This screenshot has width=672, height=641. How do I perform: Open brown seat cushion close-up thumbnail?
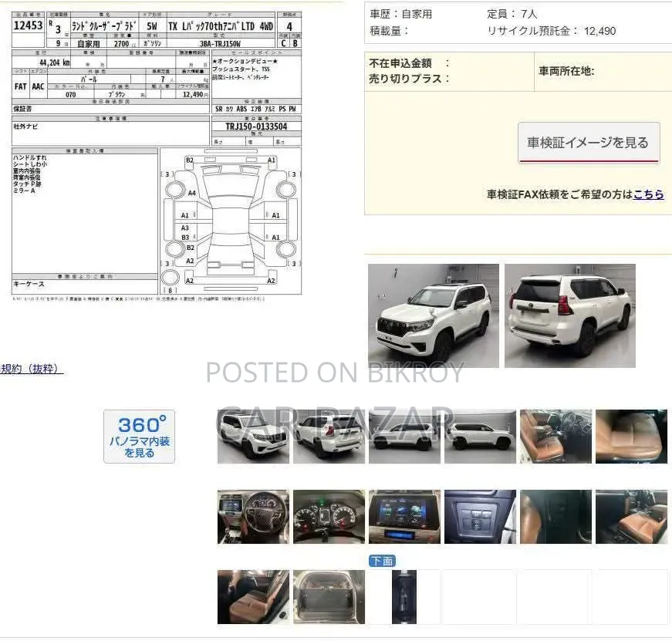pyautogui.click(x=631, y=436)
